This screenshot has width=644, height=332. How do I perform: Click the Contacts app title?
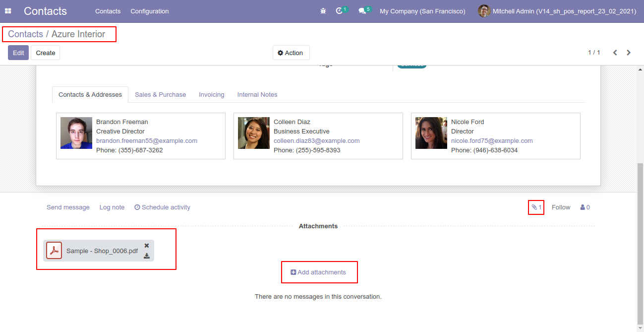coord(45,11)
